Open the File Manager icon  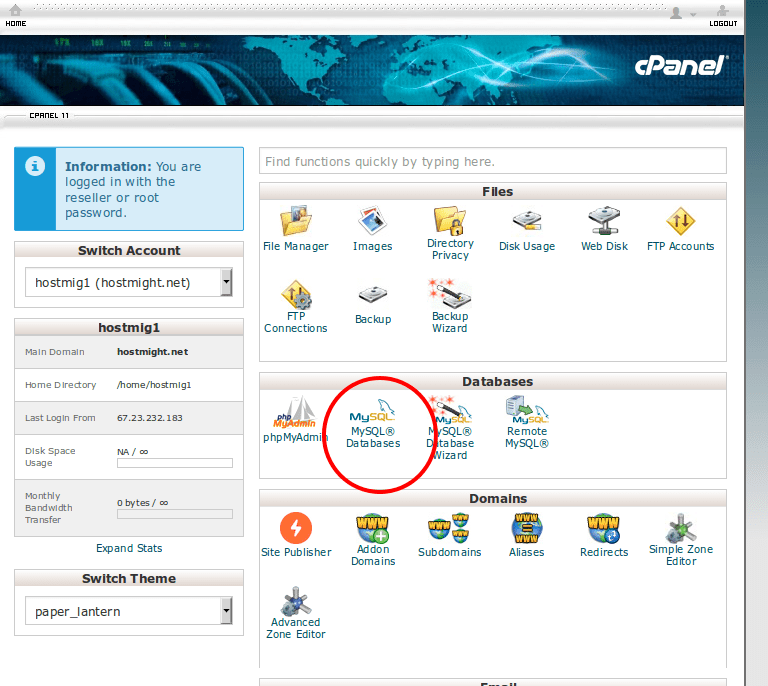(295, 220)
